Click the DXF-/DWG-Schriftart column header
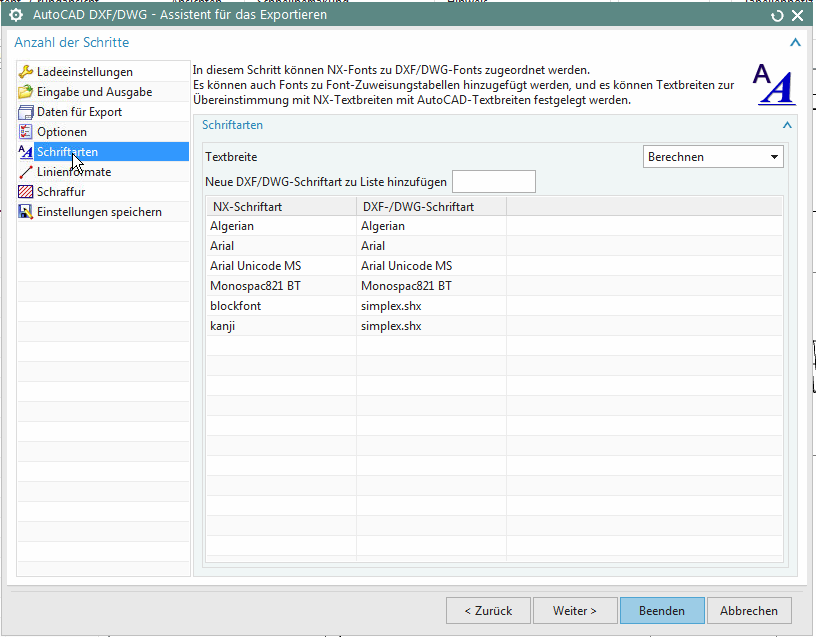 [x=431, y=207]
